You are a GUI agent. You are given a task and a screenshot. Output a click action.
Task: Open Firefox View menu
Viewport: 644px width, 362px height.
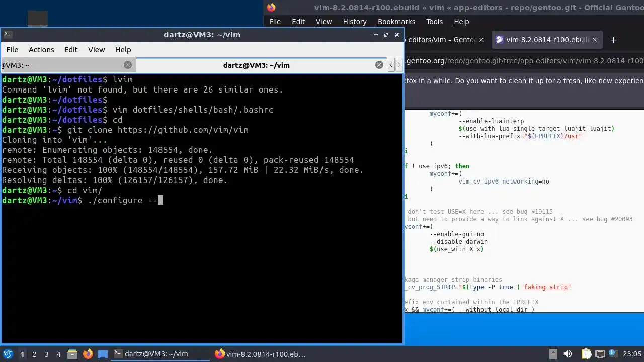pyautogui.click(x=324, y=22)
